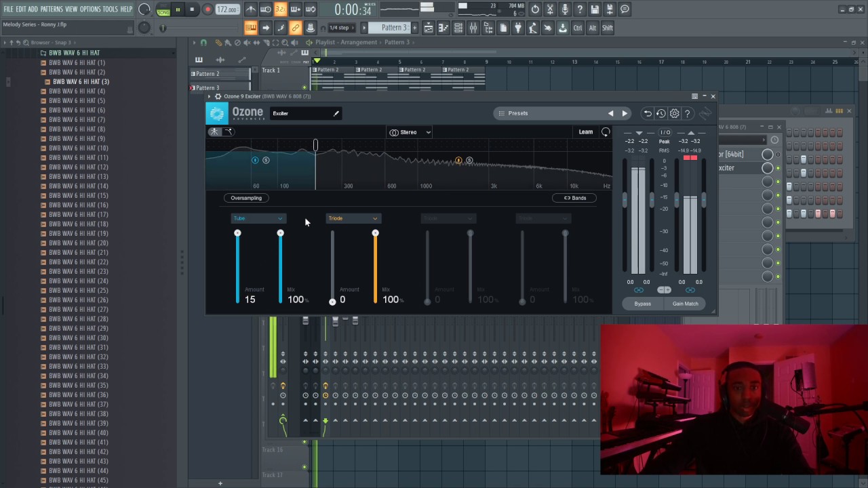Open the Tube mode dropdown for band 1
Image resolution: width=868 pixels, height=488 pixels.
click(x=258, y=218)
